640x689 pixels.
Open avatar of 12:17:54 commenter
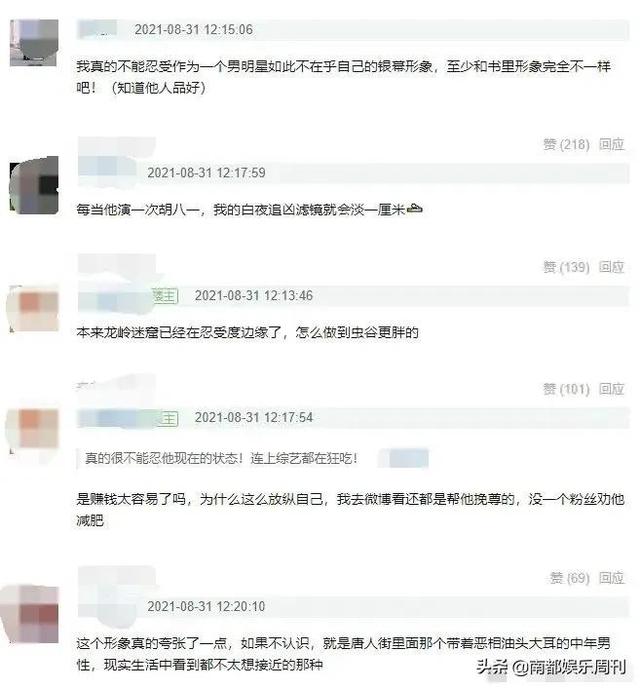32,432
